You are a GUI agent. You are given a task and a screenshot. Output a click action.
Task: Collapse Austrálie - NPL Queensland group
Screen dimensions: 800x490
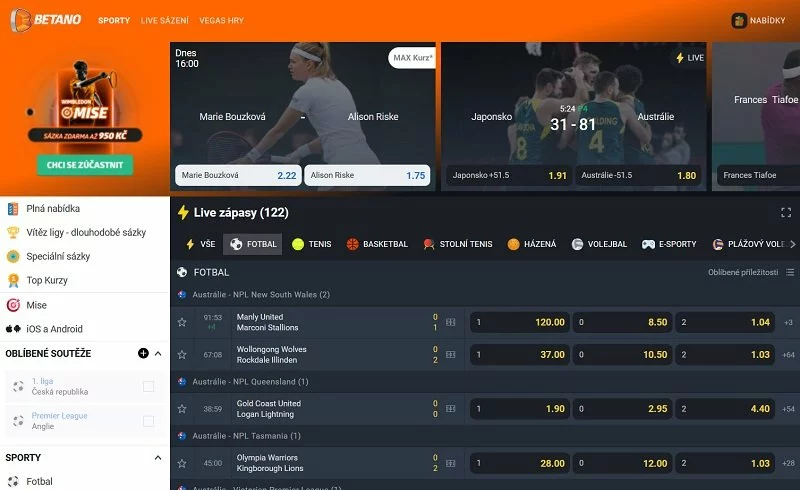tap(485, 381)
